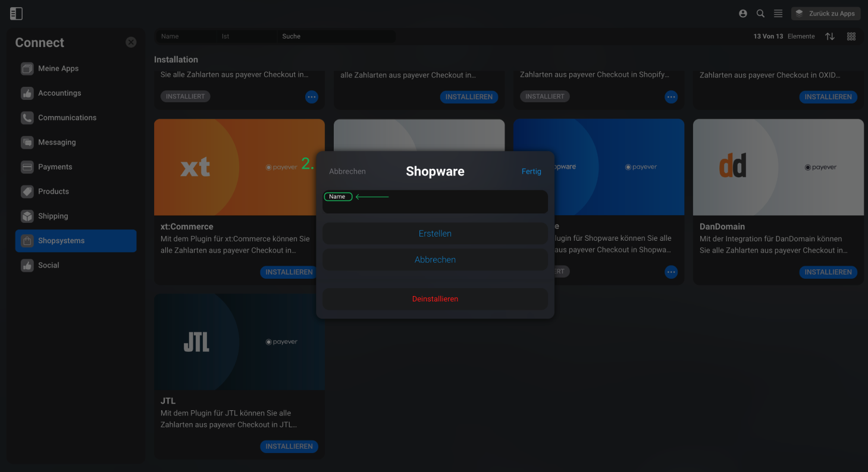Viewport: 868px width, 472px height.
Task: Click the Erstellen button
Action: pyautogui.click(x=435, y=234)
